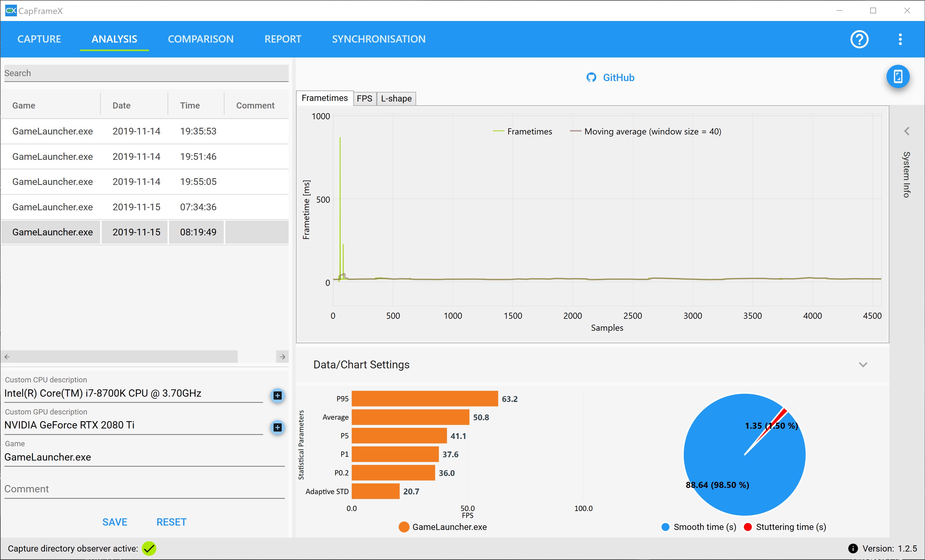The image size is (925, 560).
Task: Select the record captured at 19:51:46
Action: coord(145,156)
